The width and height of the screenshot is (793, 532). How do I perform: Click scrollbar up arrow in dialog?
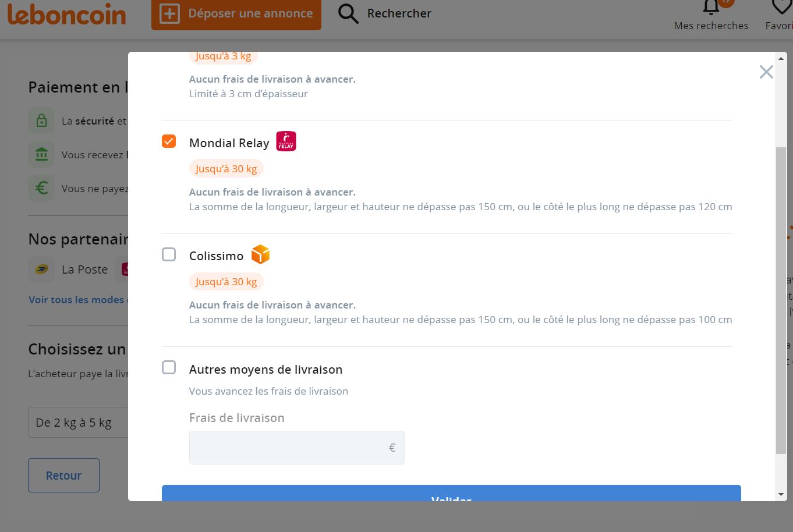tap(781, 59)
